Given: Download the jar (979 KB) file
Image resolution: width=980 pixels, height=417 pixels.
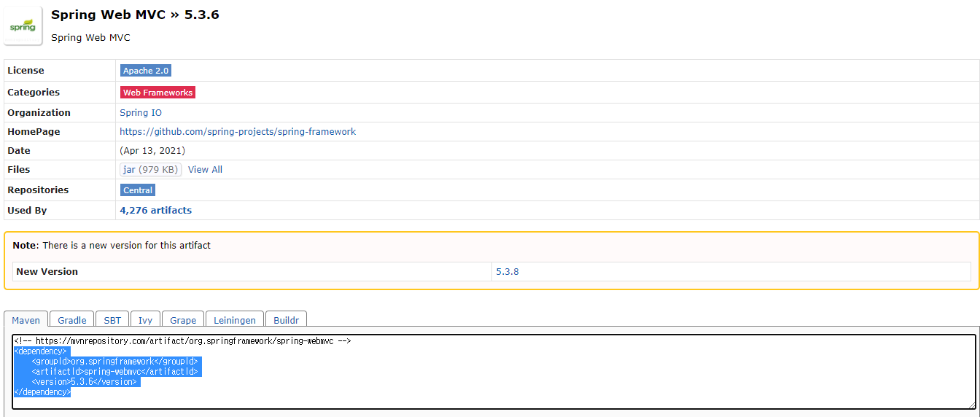Looking at the screenshot, I should 151,169.
